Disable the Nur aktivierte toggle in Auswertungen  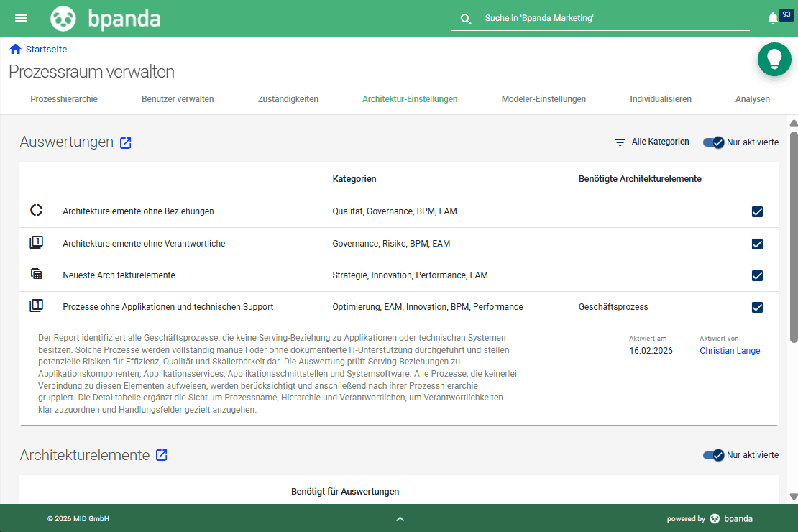[x=715, y=142]
